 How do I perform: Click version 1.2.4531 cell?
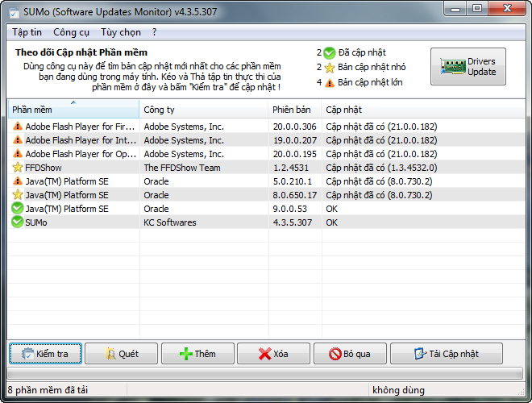coord(291,168)
